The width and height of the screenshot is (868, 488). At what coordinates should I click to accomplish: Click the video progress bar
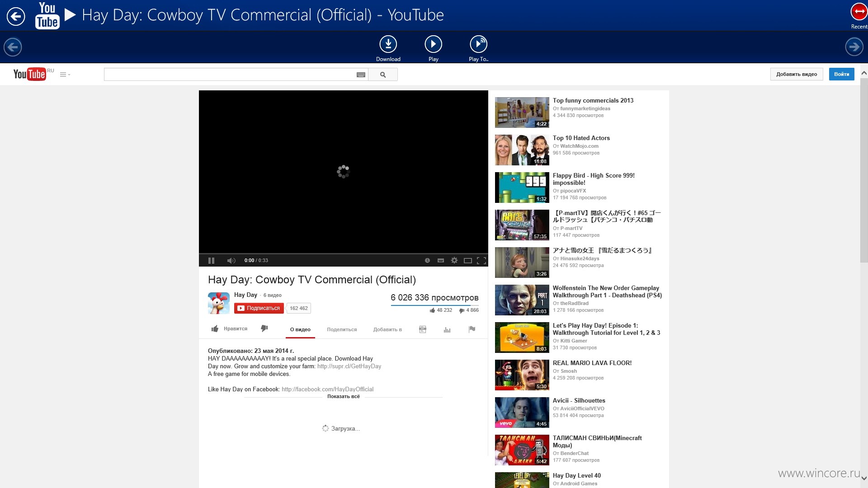coord(344,253)
